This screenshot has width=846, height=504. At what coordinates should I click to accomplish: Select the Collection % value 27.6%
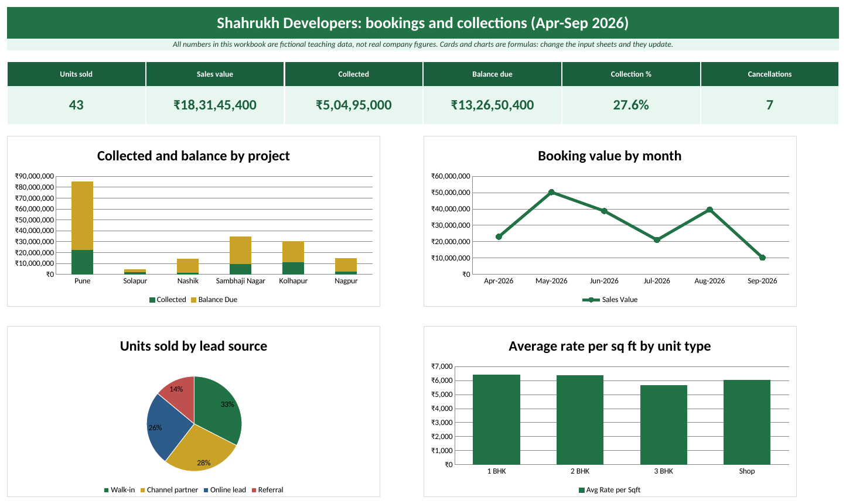tap(631, 105)
